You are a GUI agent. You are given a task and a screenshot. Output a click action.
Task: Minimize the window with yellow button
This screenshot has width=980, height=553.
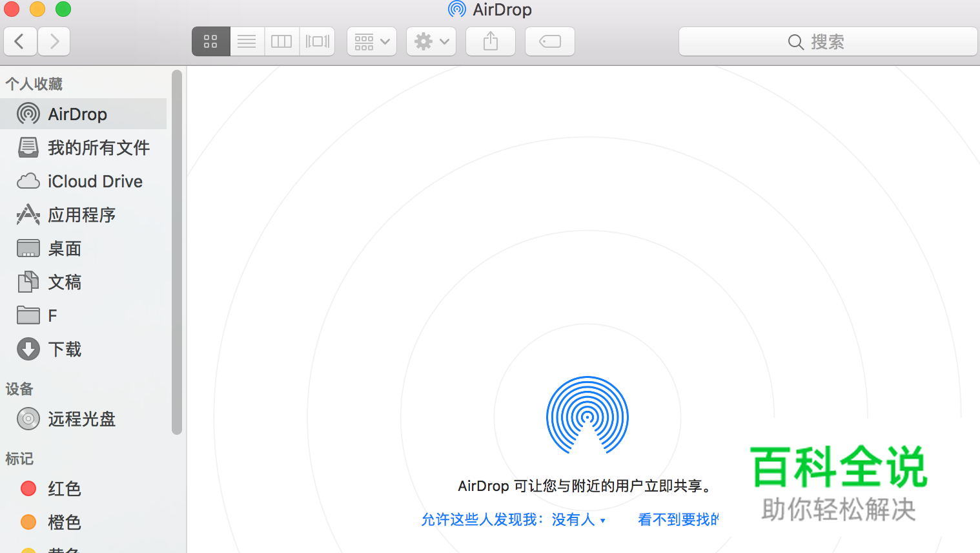pyautogui.click(x=37, y=9)
